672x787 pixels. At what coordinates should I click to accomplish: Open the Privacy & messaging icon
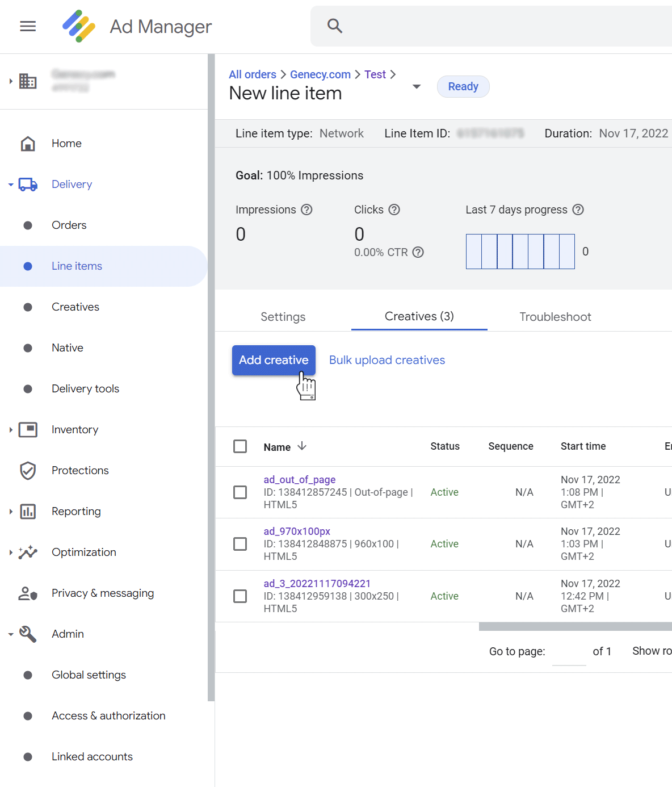coord(27,593)
